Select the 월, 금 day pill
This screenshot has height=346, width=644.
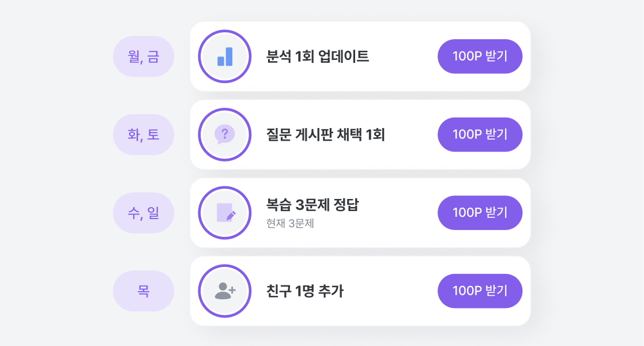(x=144, y=57)
